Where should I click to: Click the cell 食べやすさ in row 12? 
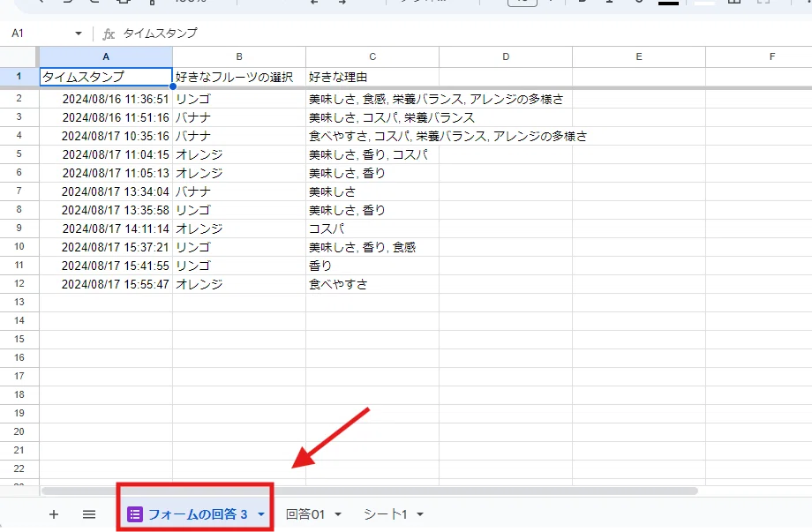click(372, 284)
